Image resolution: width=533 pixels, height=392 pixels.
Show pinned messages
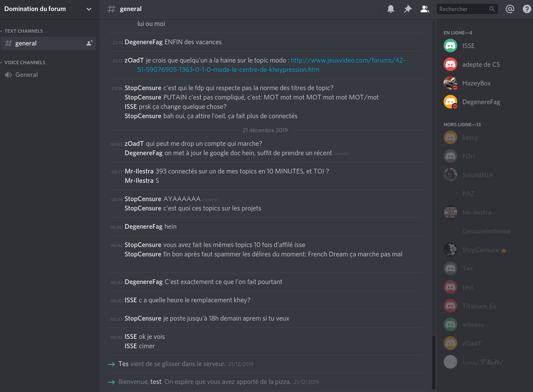tap(408, 9)
